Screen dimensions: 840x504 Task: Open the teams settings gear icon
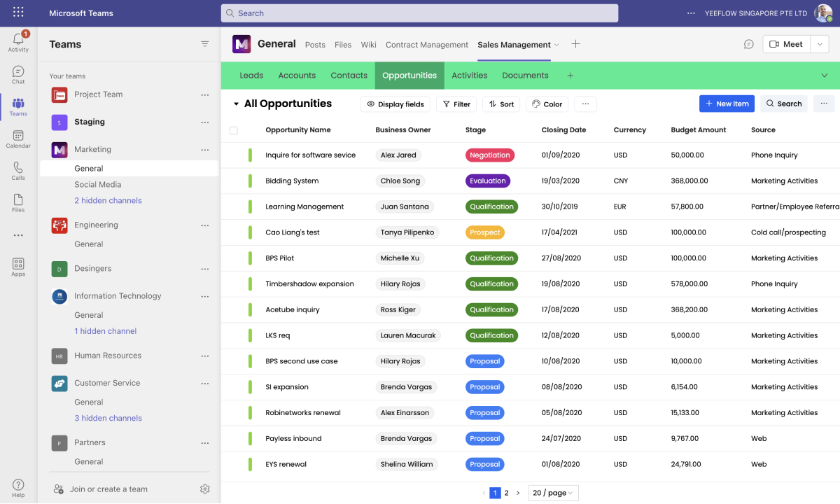pyautogui.click(x=205, y=489)
